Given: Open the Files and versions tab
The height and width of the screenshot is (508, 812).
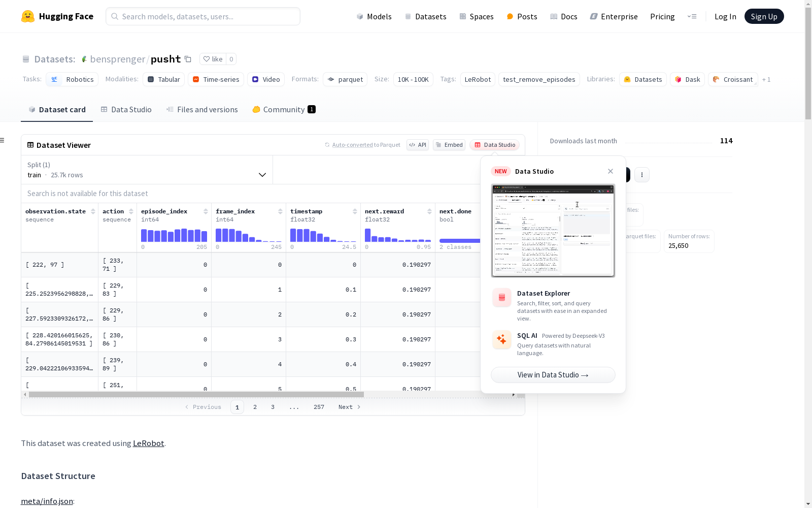Looking at the screenshot, I should (x=202, y=110).
